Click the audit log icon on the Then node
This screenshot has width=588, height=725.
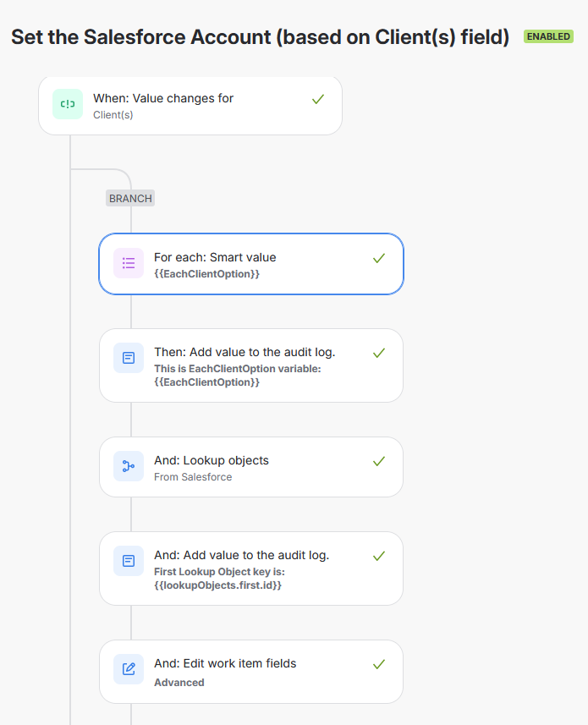[129, 358]
